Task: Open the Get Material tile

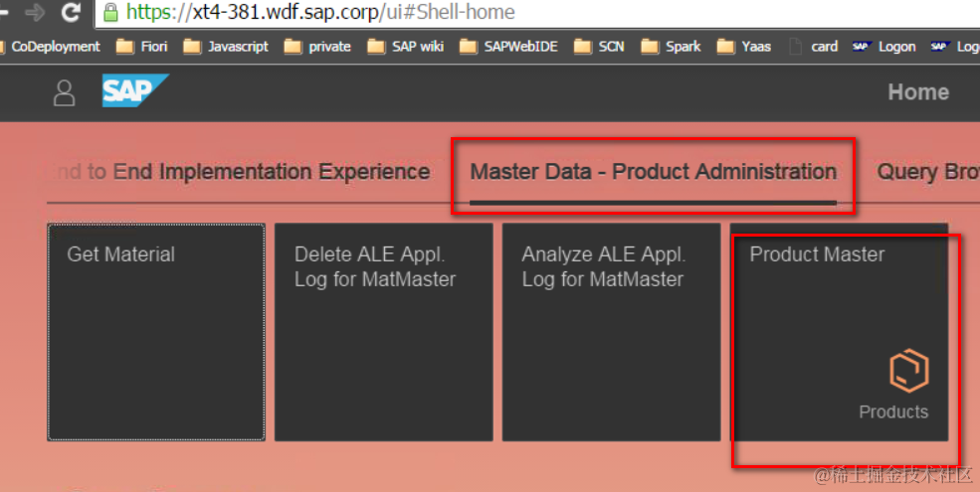Action: (x=156, y=332)
